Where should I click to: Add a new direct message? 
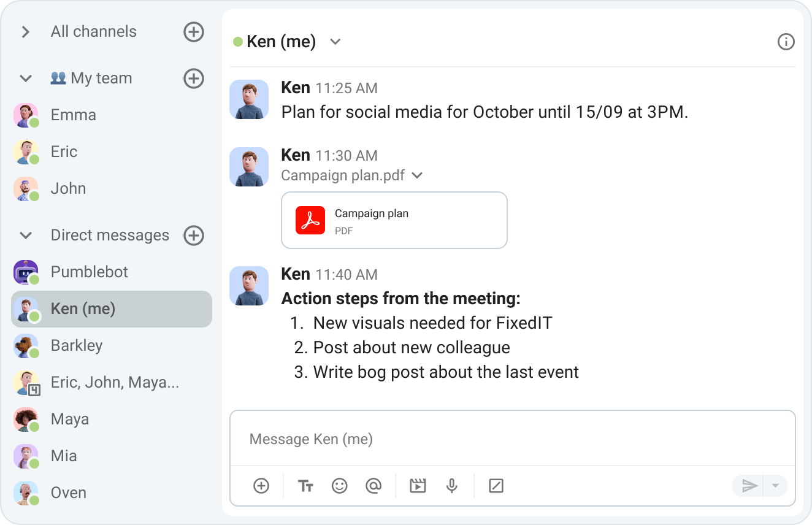194,236
